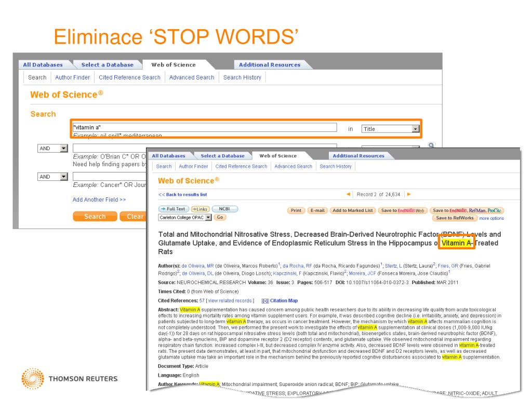The height and width of the screenshot is (399, 532).
Task: Click the third search input field
Action: 109,177
